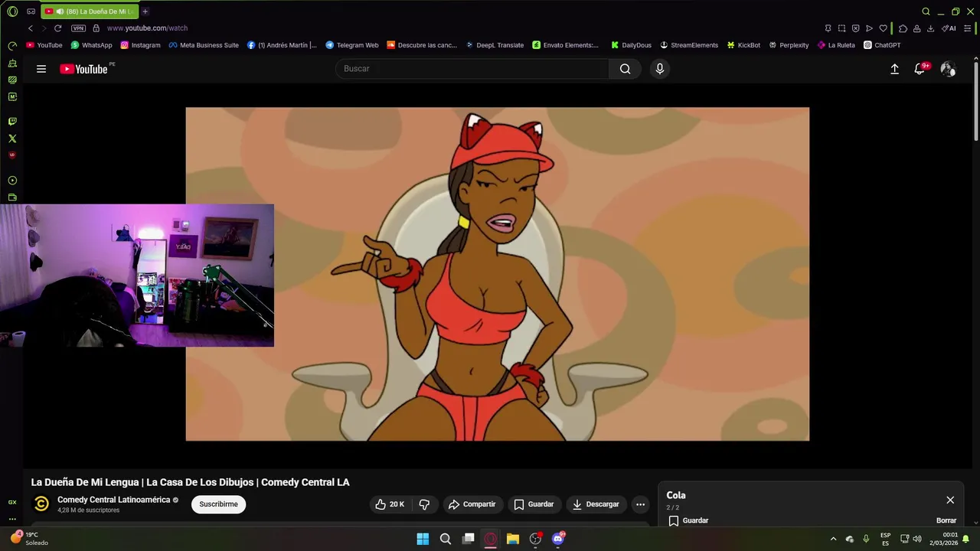This screenshot has height=551, width=980.
Task: Open the StreamElements bookmark
Action: pos(689,45)
